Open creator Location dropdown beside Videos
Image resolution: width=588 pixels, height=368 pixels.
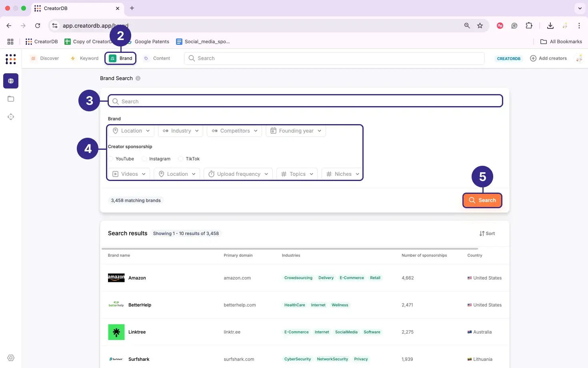[177, 174]
